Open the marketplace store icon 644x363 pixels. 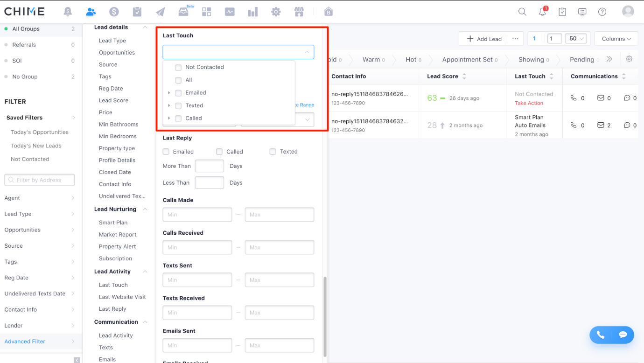(299, 12)
